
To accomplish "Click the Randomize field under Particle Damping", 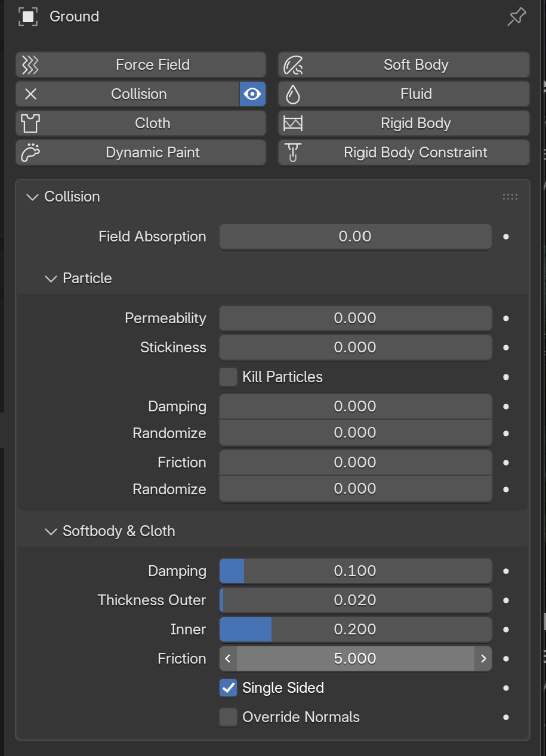I will pos(356,433).
